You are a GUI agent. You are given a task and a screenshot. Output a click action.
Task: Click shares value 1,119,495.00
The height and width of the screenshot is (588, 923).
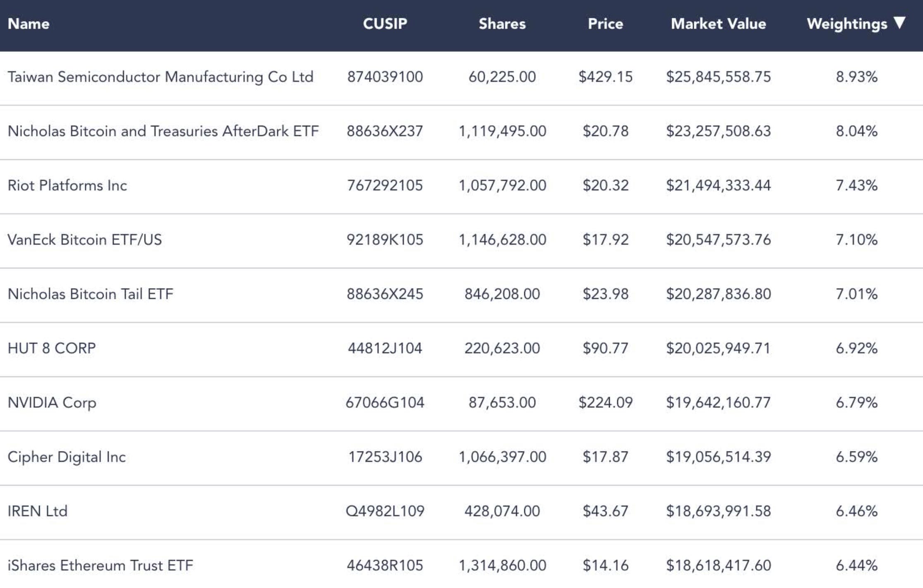pos(502,131)
